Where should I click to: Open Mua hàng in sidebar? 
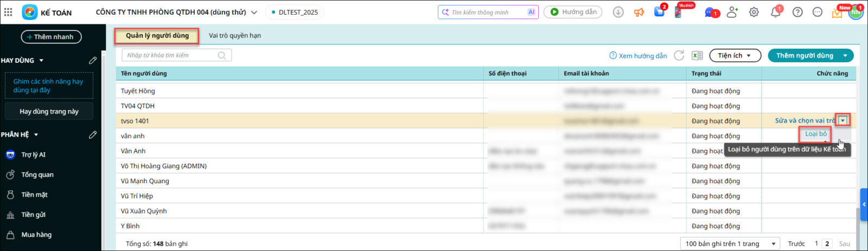point(36,235)
